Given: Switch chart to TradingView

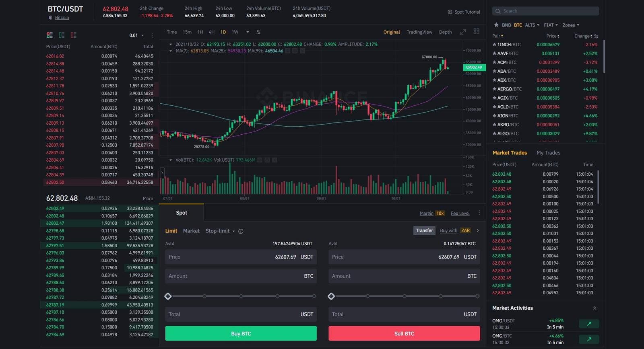Looking at the screenshot, I should [419, 32].
